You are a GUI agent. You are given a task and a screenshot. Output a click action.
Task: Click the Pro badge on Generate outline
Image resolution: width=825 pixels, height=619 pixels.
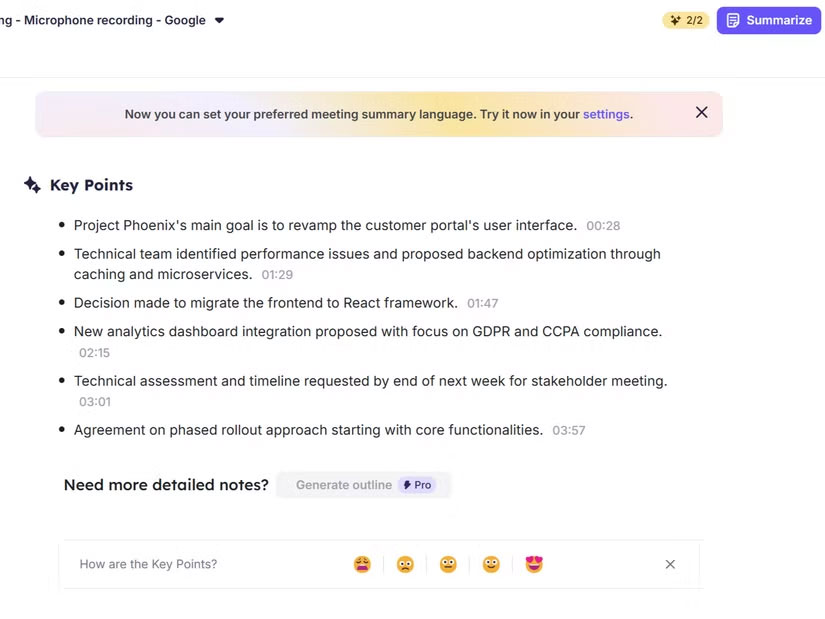pos(417,485)
